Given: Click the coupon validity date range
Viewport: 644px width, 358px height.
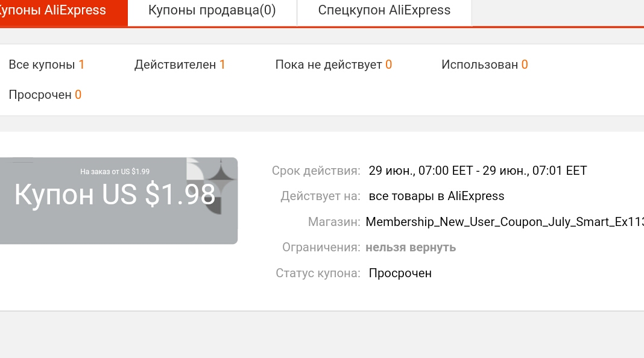Looking at the screenshot, I should (478, 171).
